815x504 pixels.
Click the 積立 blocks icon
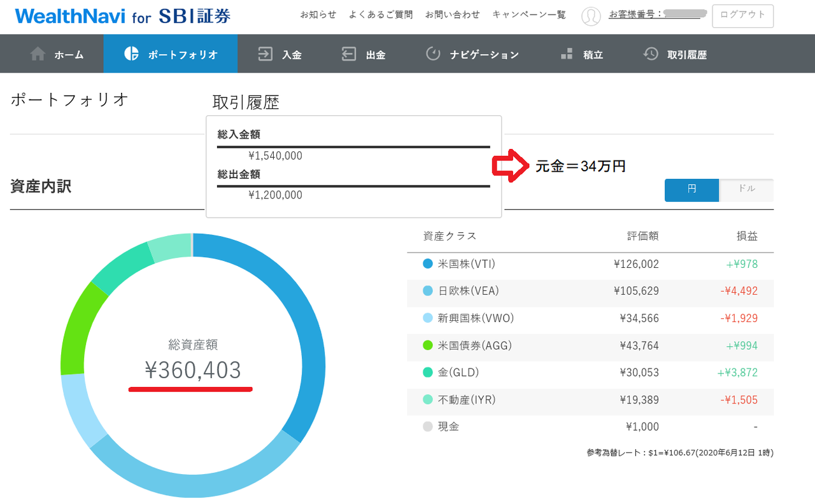pos(567,54)
